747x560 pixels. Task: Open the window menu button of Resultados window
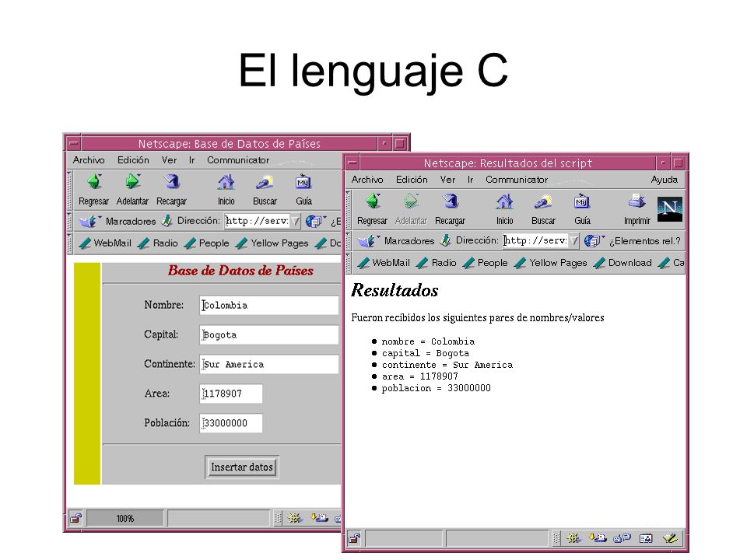click(352, 163)
